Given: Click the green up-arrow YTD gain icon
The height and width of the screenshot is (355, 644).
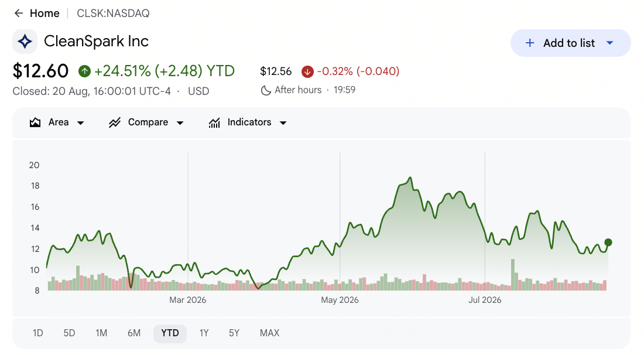Looking at the screenshot, I should pos(85,71).
